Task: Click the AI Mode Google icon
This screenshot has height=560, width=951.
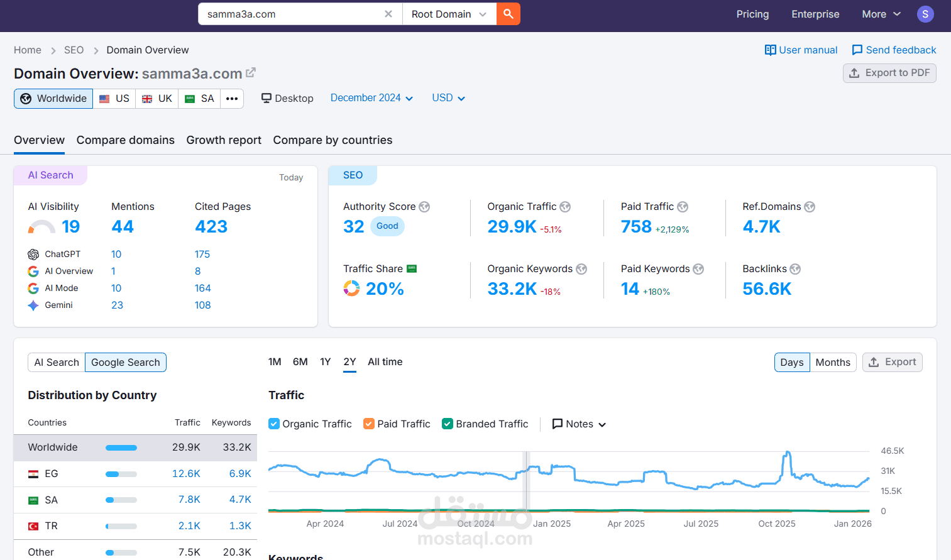Action: tap(33, 288)
